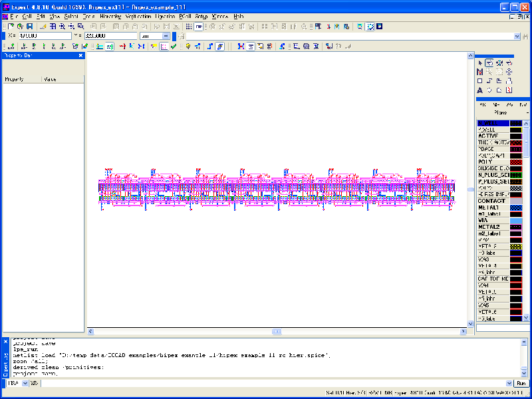Close the Property Bar panel
Viewport: 532px width, 399px height.
81,56
